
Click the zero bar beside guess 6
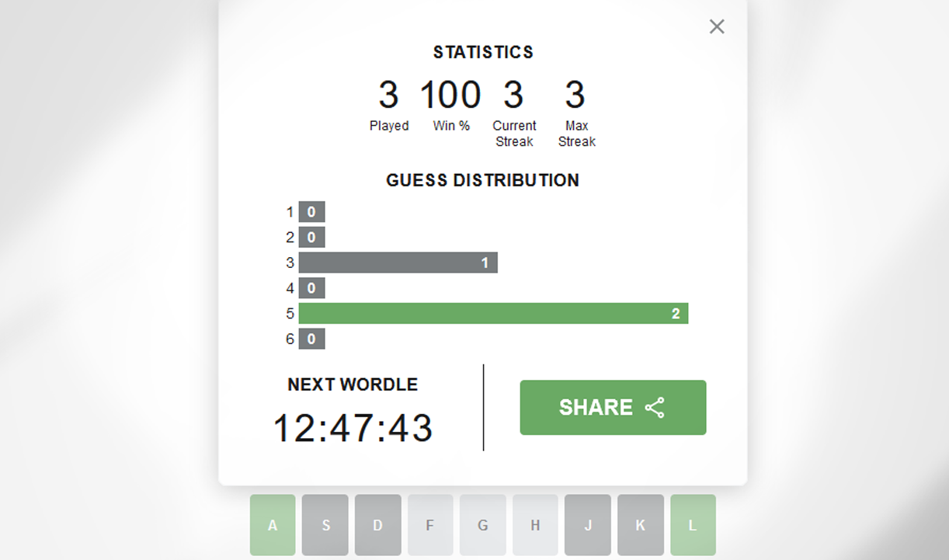point(311,339)
